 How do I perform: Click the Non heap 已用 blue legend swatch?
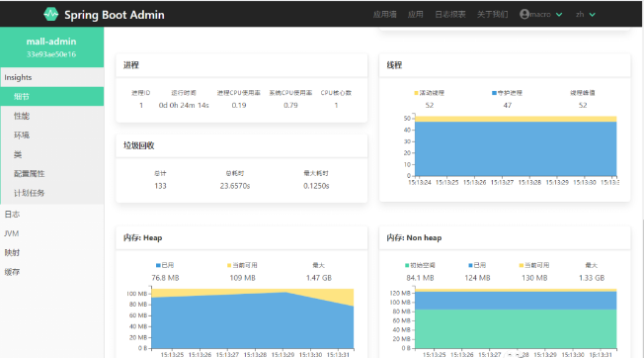click(x=470, y=265)
